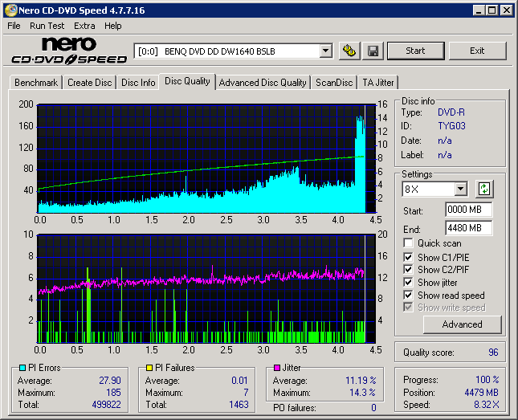The image size is (518, 420).
Task: Click the Jitter average 11.19 %
Action: 361,381
